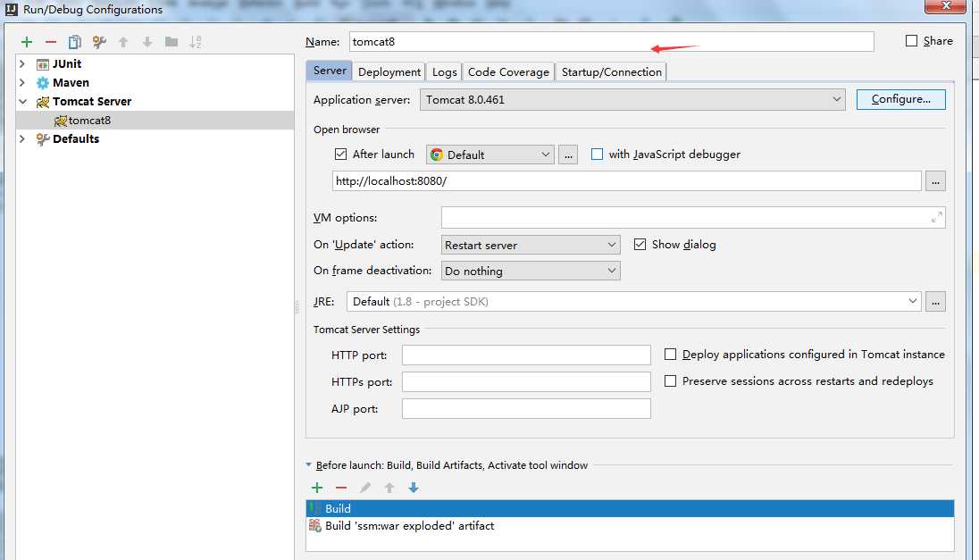Switch to the Code Coverage tab
979x560 pixels.
[508, 71]
